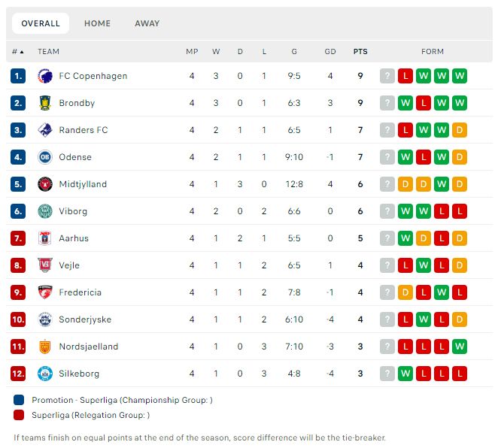The image size is (498, 448).
Task: Click the Midtjylland club logo
Action: [x=45, y=184]
